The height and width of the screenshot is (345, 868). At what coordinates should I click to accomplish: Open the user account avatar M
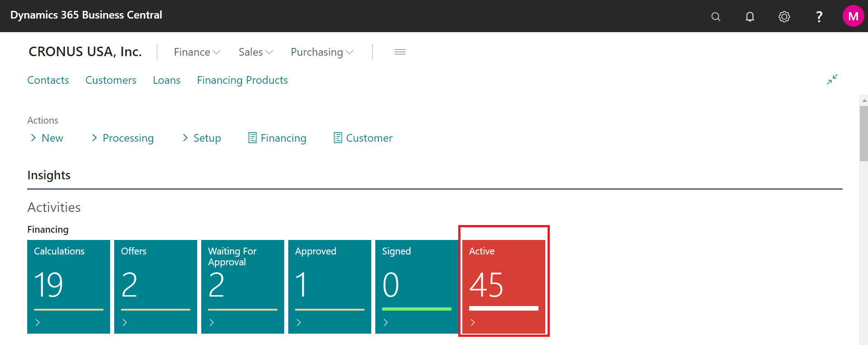[853, 16]
